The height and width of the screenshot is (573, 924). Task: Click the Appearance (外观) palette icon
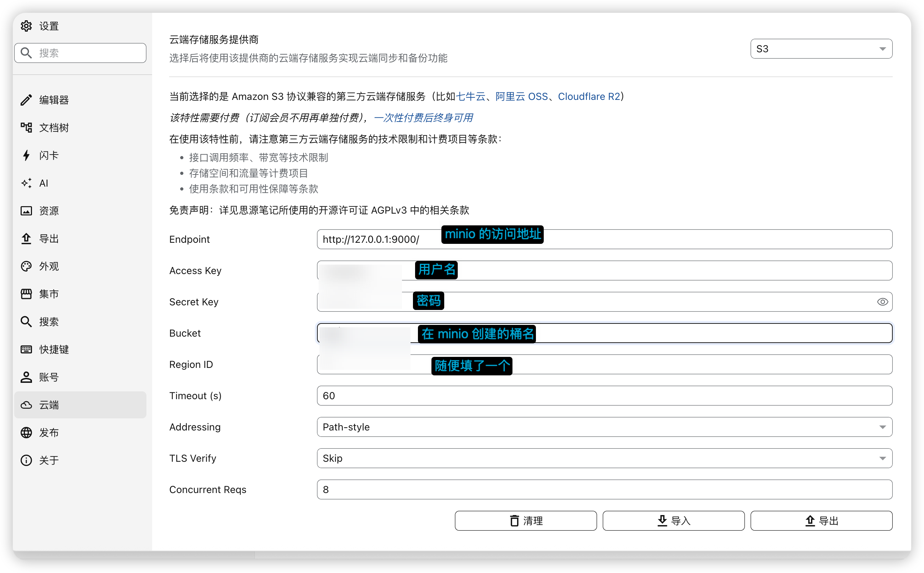[x=26, y=266]
